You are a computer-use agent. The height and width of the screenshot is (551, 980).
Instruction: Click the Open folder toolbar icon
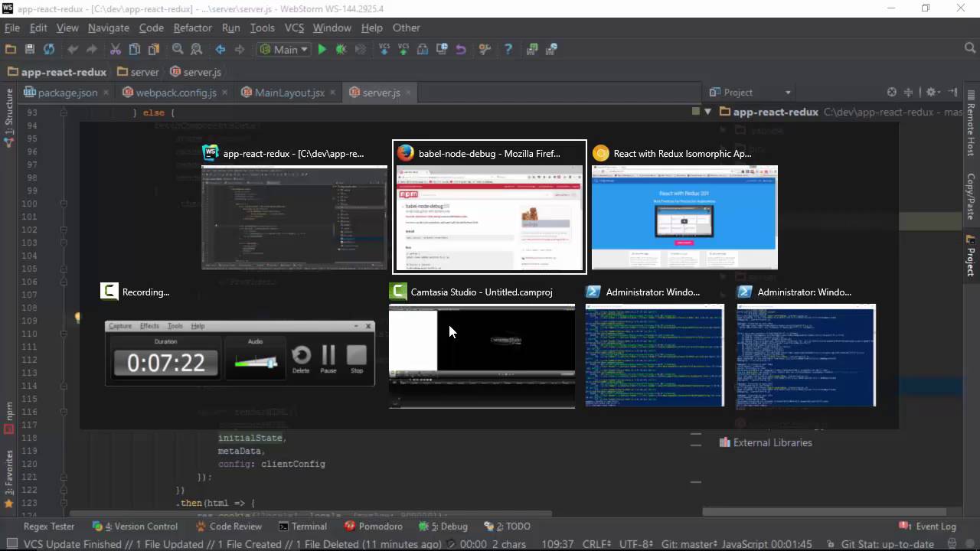click(11, 49)
